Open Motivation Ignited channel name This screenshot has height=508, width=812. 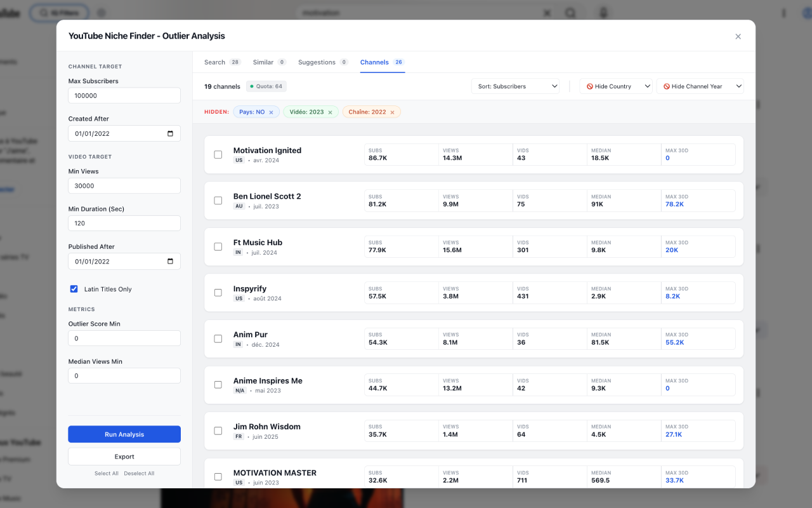(x=267, y=150)
